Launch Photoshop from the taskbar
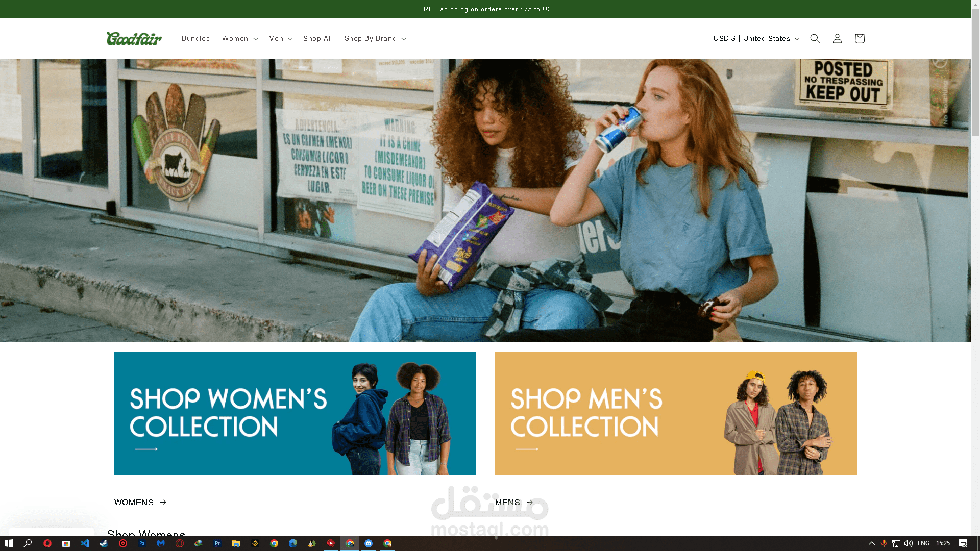Image resolution: width=980 pixels, height=551 pixels. pyautogui.click(x=142, y=543)
